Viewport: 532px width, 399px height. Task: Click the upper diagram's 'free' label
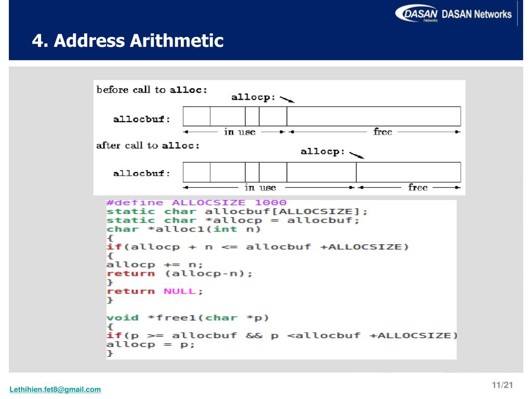(383, 131)
